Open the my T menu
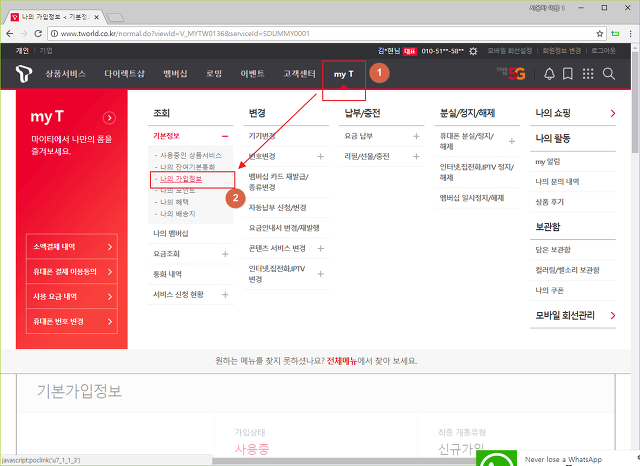640x466 pixels. pos(344,74)
